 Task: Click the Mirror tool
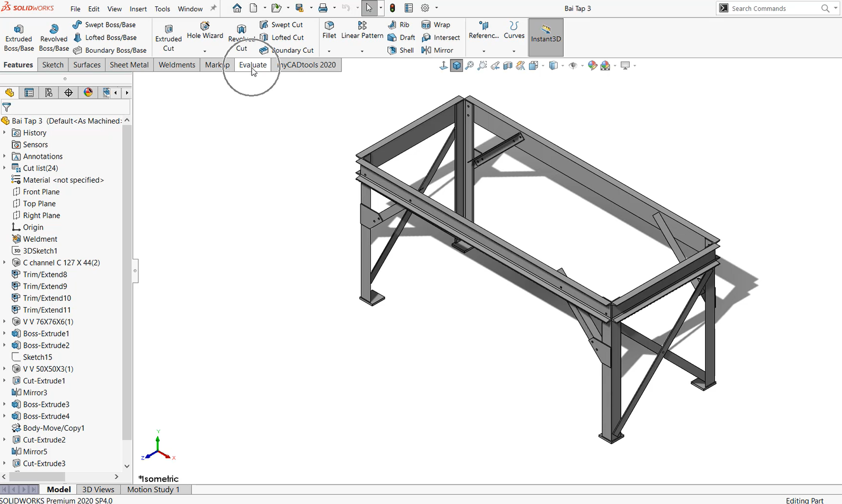click(437, 50)
